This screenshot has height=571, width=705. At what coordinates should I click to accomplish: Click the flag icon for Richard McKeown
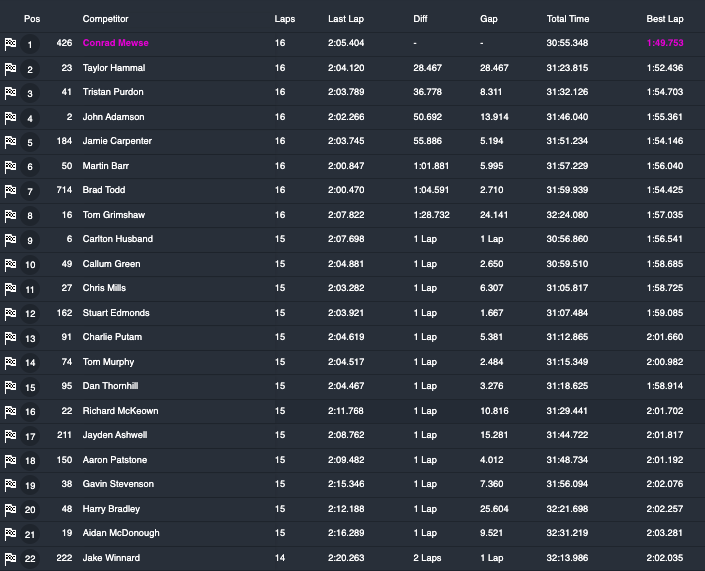[x=10, y=411]
